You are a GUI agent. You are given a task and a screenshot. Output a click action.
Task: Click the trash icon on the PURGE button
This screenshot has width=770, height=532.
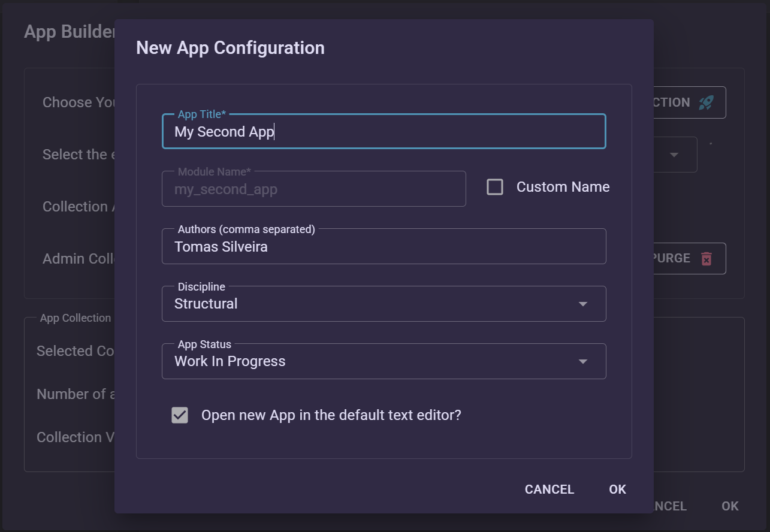706,258
